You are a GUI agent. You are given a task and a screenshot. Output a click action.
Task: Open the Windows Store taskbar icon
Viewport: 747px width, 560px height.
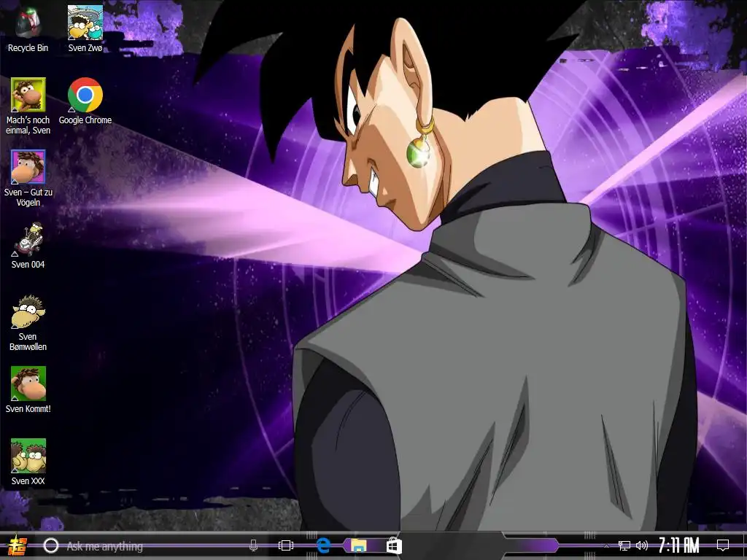point(394,545)
